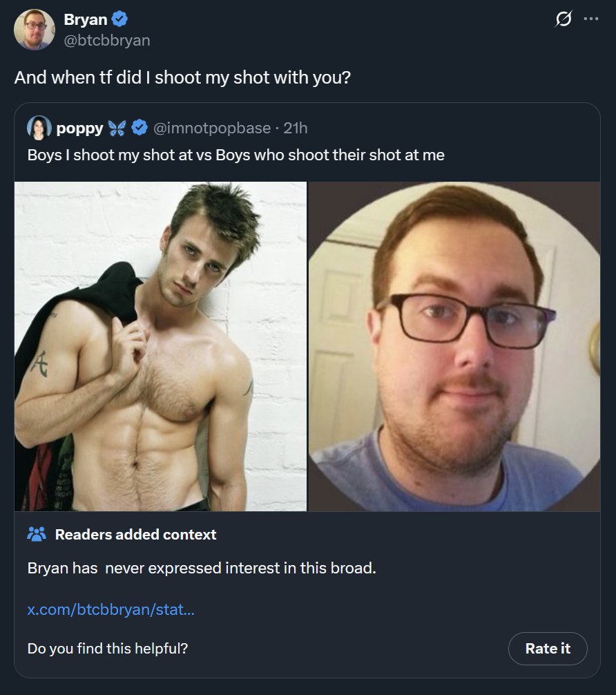
Task: Open the three-dots more options menu
Action: pyautogui.click(x=591, y=19)
